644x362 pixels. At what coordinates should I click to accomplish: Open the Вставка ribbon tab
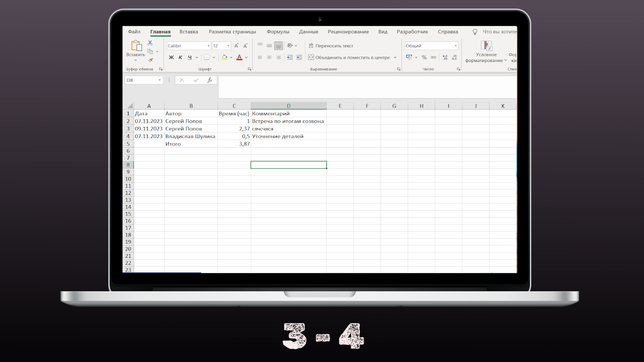point(189,32)
